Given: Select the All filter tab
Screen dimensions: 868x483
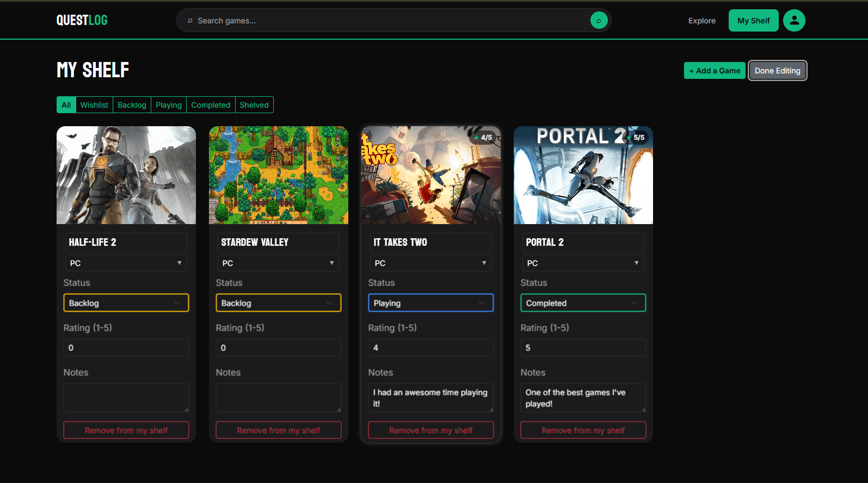Looking at the screenshot, I should tap(66, 105).
